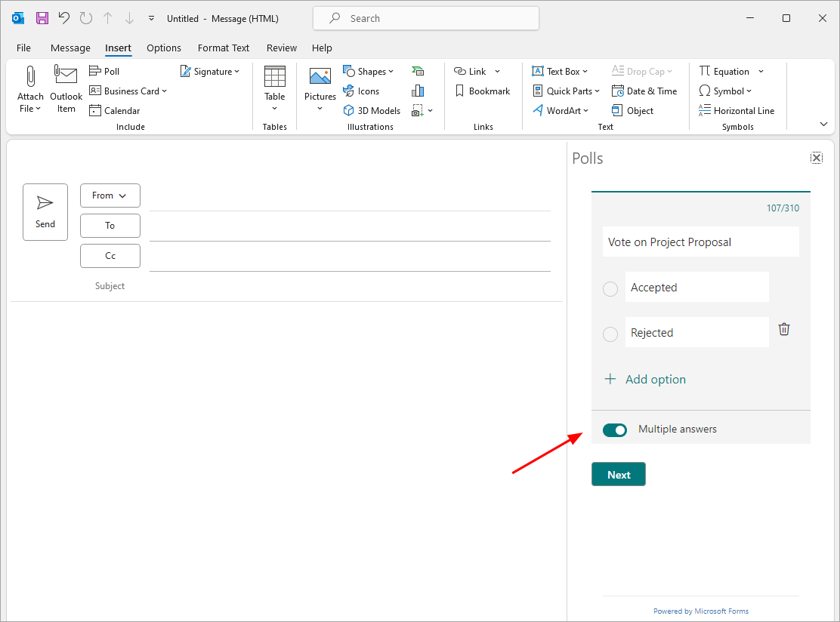Viewport: 840px width, 622px height.
Task: Click the Send button
Action: click(x=45, y=212)
